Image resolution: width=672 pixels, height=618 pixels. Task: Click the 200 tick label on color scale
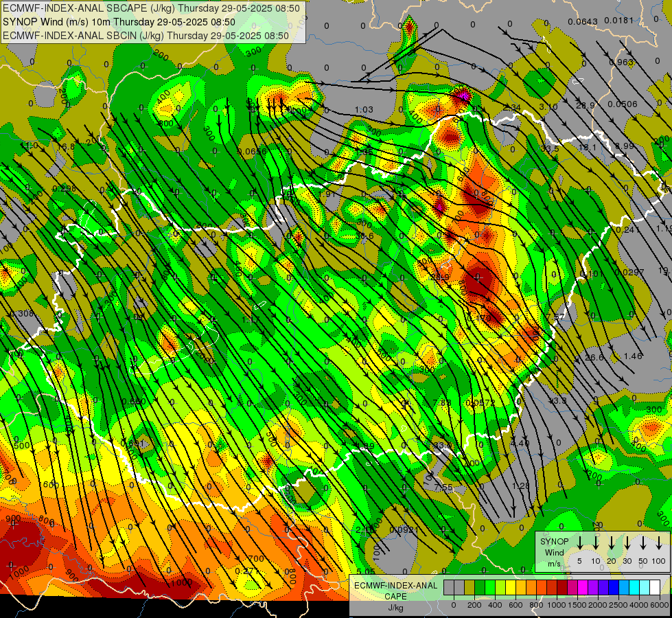pyautogui.click(x=474, y=605)
